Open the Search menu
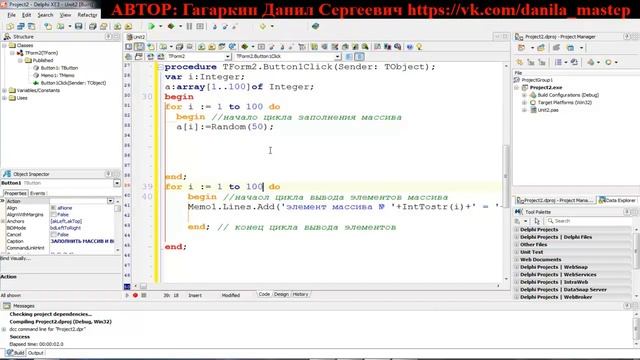Image resolution: width=640 pixels, height=360 pixels. (45, 15)
